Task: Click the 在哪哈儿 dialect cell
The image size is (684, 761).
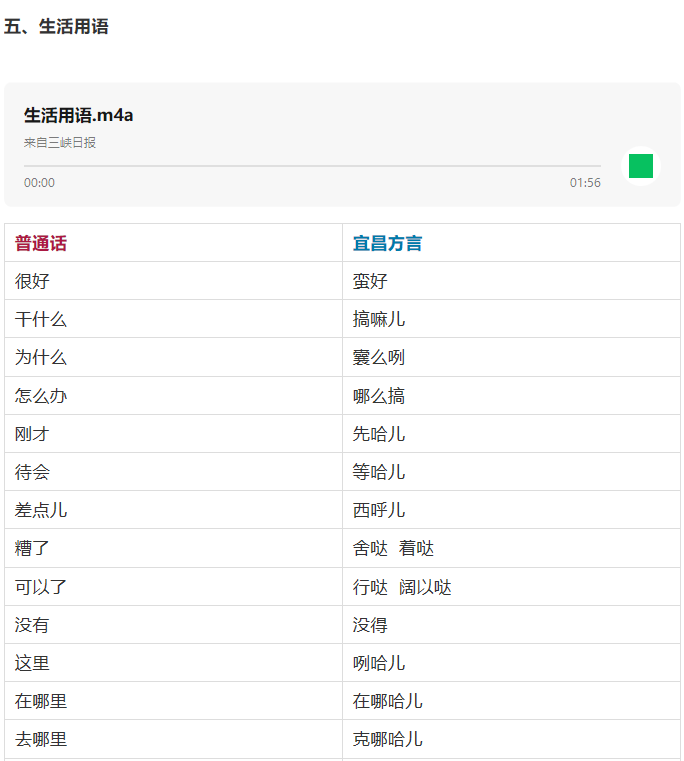Action: pyautogui.click(x=388, y=701)
